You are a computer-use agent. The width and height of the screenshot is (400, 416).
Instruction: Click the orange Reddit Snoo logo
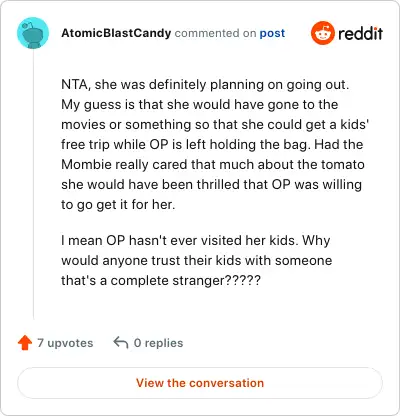(323, 33)
